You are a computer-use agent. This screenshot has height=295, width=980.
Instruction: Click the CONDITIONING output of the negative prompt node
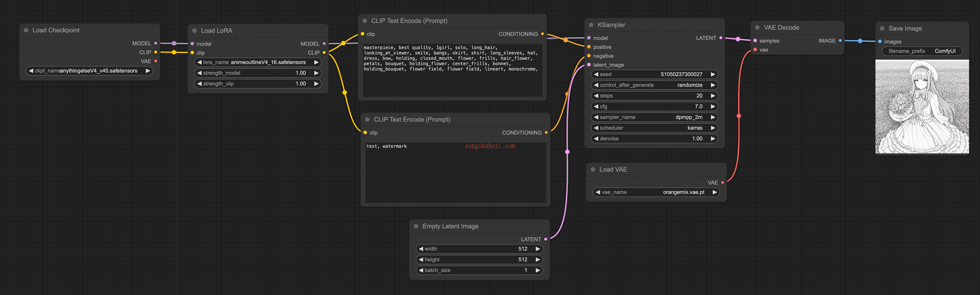coord(546,133)
